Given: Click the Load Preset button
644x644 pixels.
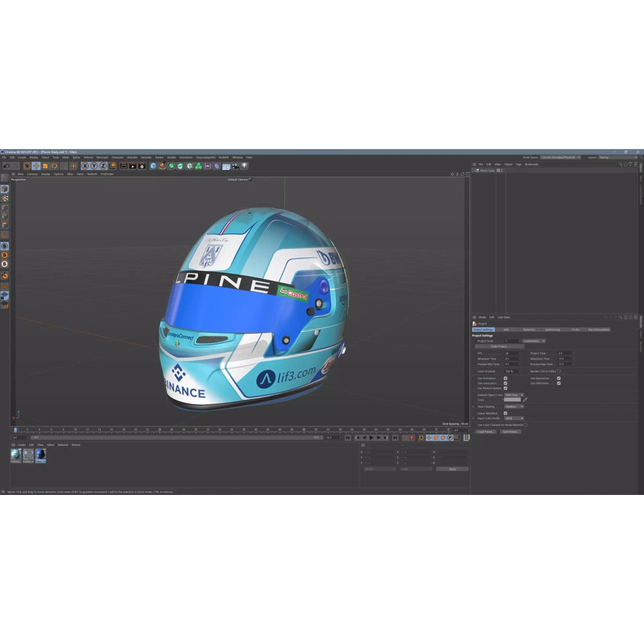Looking at the screenshot, I should [x=485, y=431].
